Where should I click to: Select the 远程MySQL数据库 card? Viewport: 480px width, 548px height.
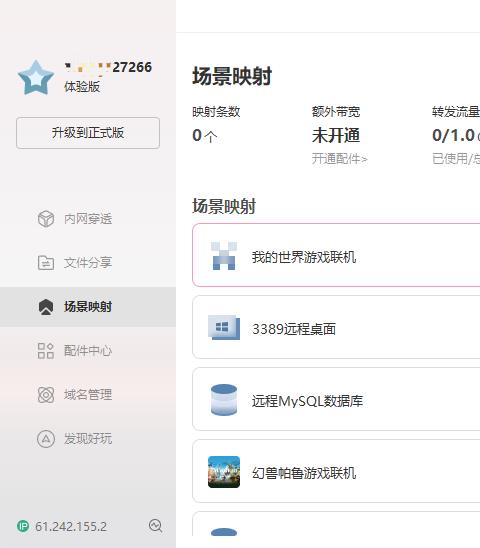pyautogui.click(x=336, y=399)
